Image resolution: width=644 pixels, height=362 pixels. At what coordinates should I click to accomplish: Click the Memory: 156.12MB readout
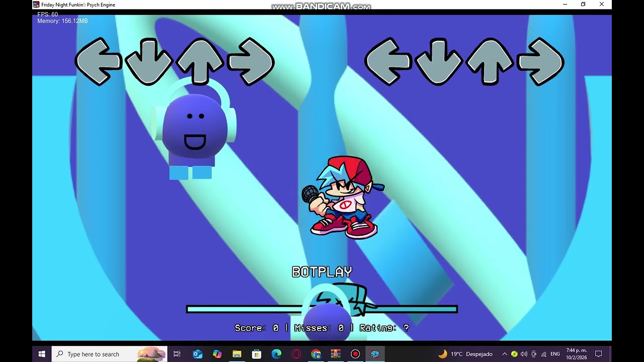[62, 21]
